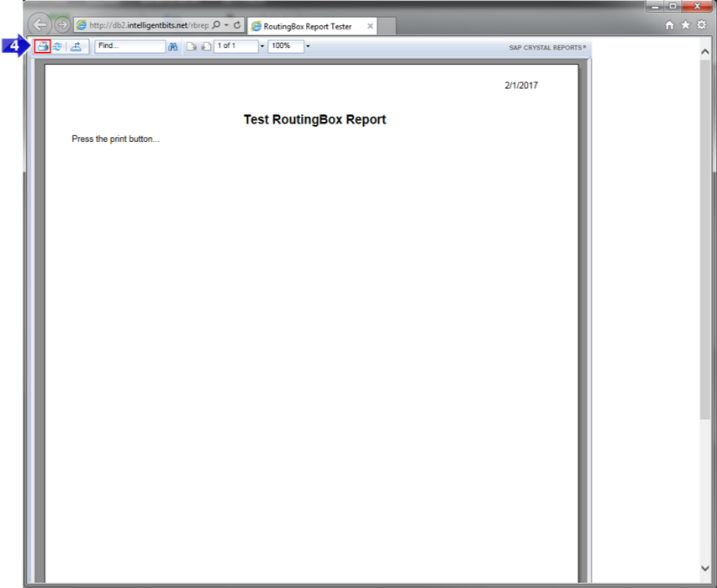Click the 100% zoom field
The image size is (717, 588).
[286, 46]
